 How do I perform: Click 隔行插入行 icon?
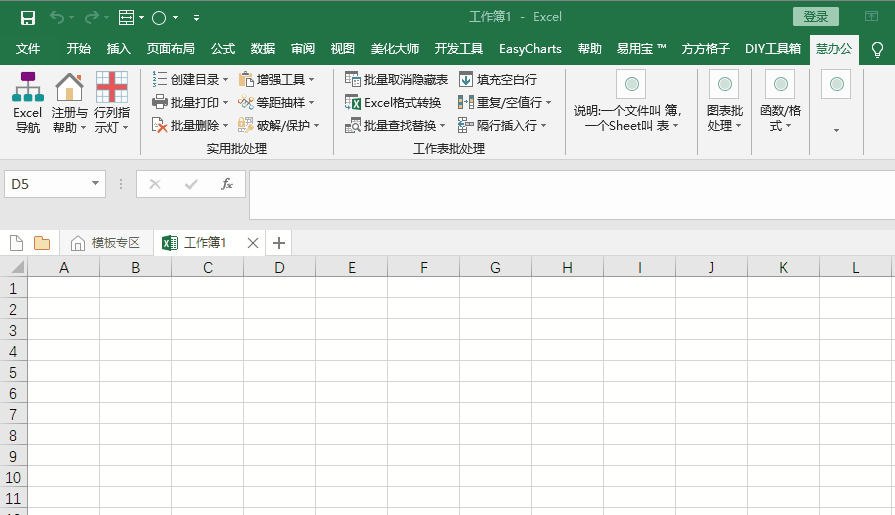click(466, 124)
